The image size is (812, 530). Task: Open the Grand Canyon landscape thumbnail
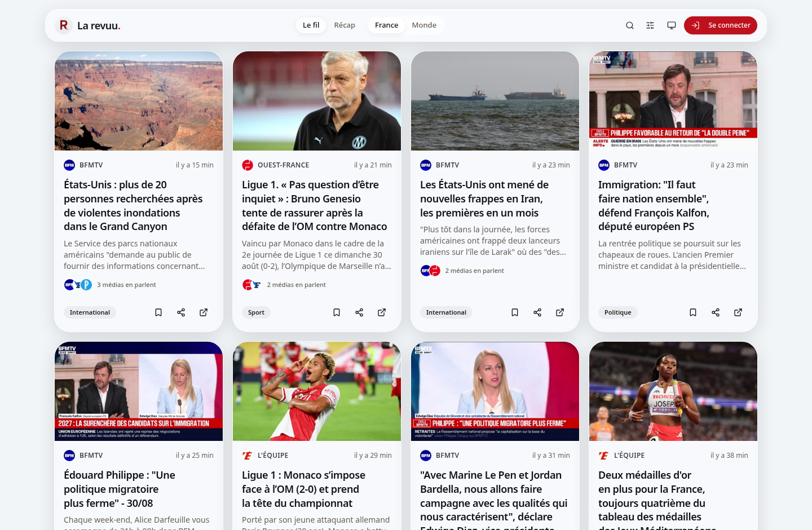click(139, 101)
